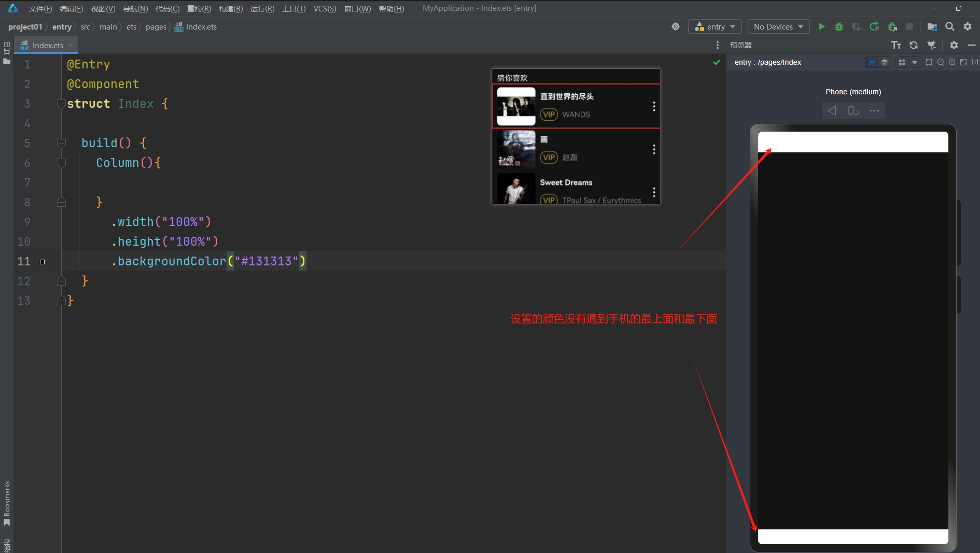The height and width of the screenshot is (553, 980).
Task: Toggle the component layers view in previewer
Action: click(x=885, y=62)
